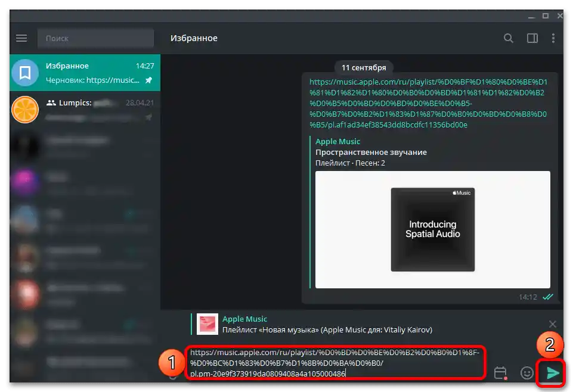573x392 pixels.
Task: Click the pin icon on Избранное chat
Action: click(148, 80)
